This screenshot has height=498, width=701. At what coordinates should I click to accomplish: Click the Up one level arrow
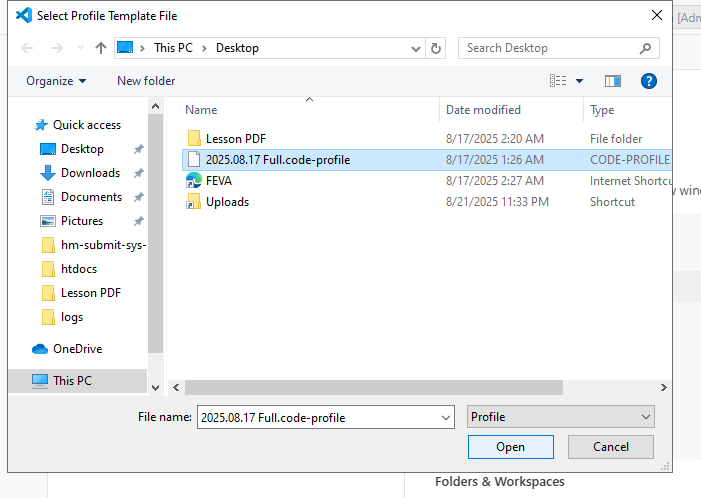101,48
